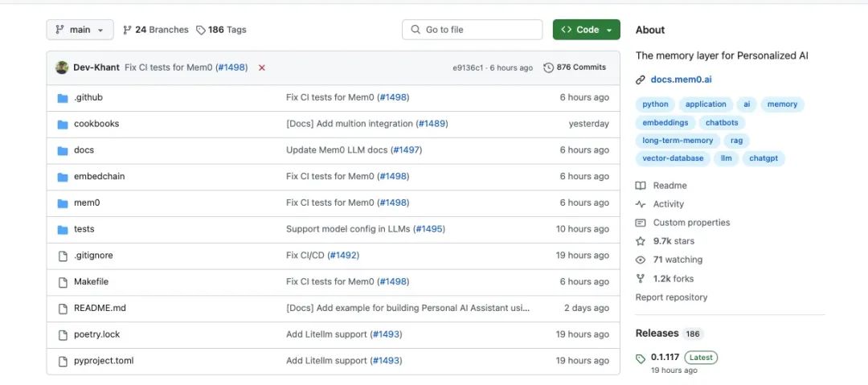Click the star icon beside 9.7k stars

641,241
